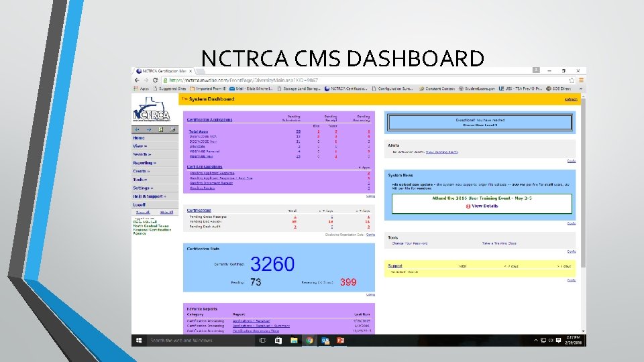This screenshot has height=362, width=644.
Task: Open Outlook from the taskbar
Action: pos(325,341)
